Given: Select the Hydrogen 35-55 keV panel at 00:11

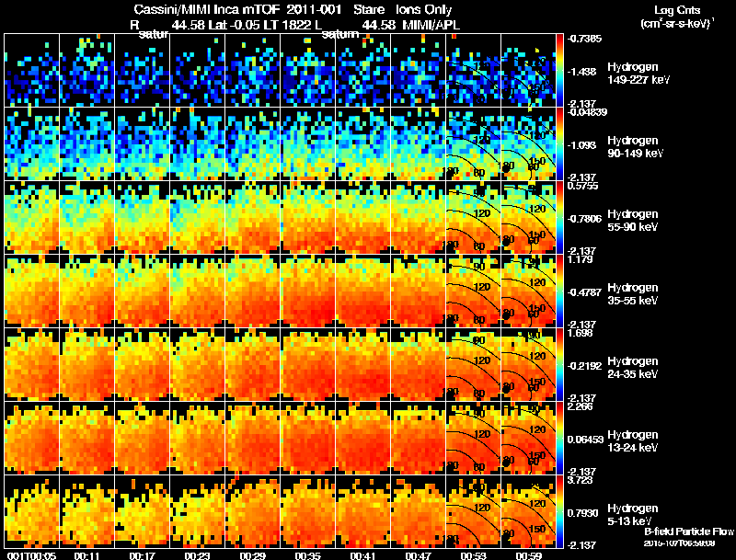Looking at the screenshot, I should pyautogui.click(x=86, y=291).
